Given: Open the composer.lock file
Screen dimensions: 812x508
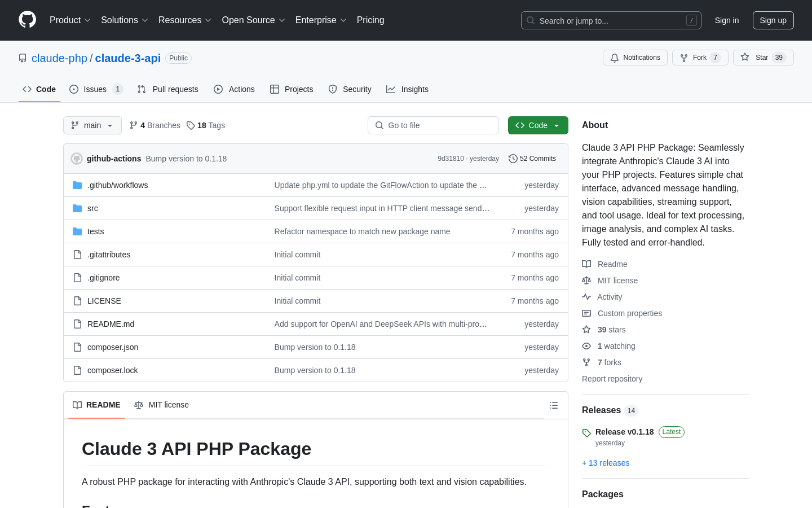Looking at the screenshot, I should point(112,370).
